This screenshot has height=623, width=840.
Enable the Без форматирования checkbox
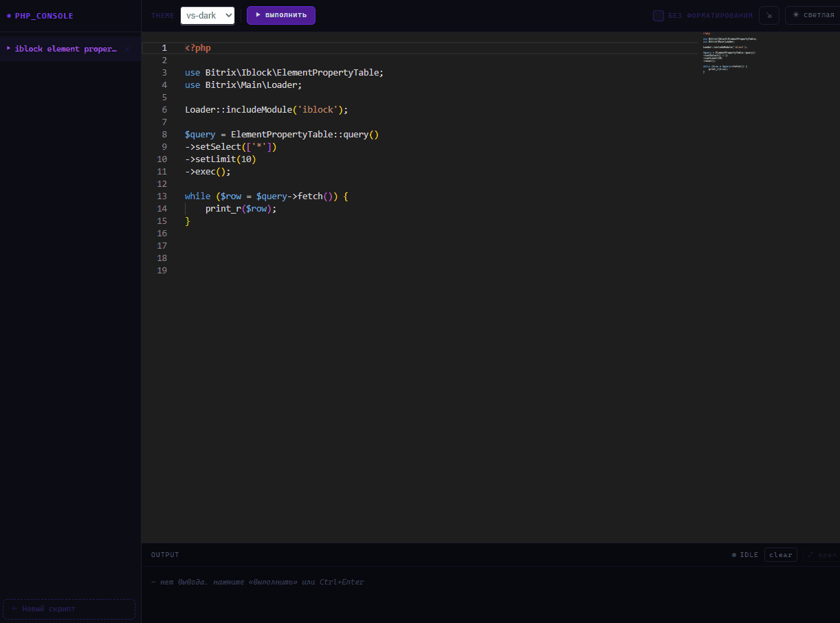click(x=659, y=15)
